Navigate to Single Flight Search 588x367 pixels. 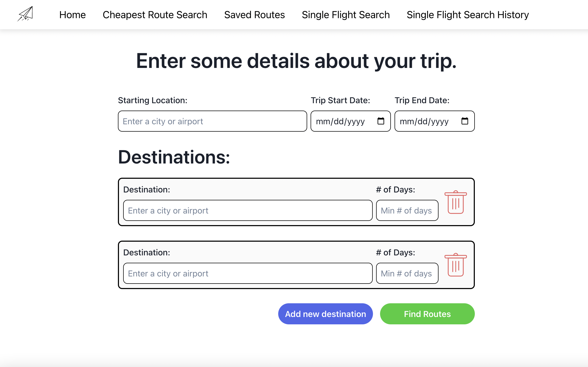[x=346, y=15]
